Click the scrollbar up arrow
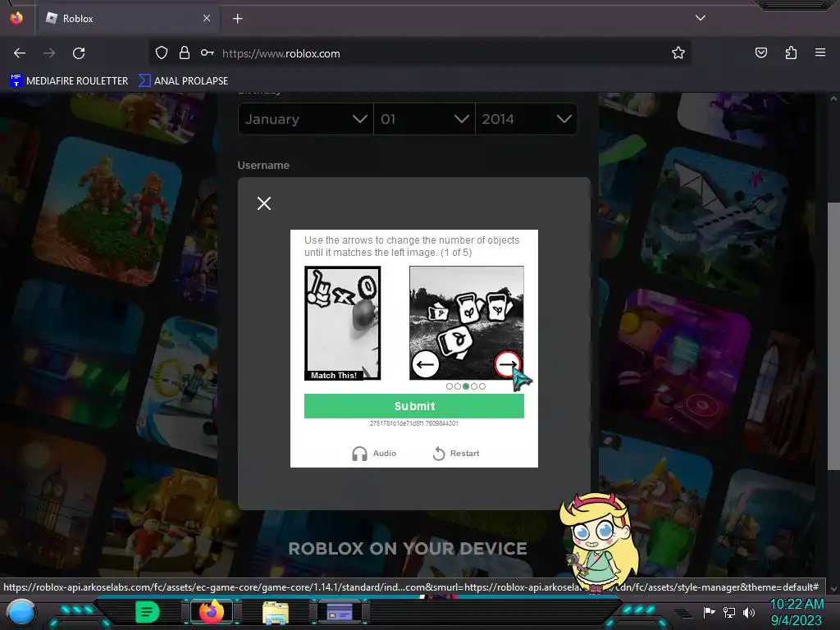 (x=833, y=98)
